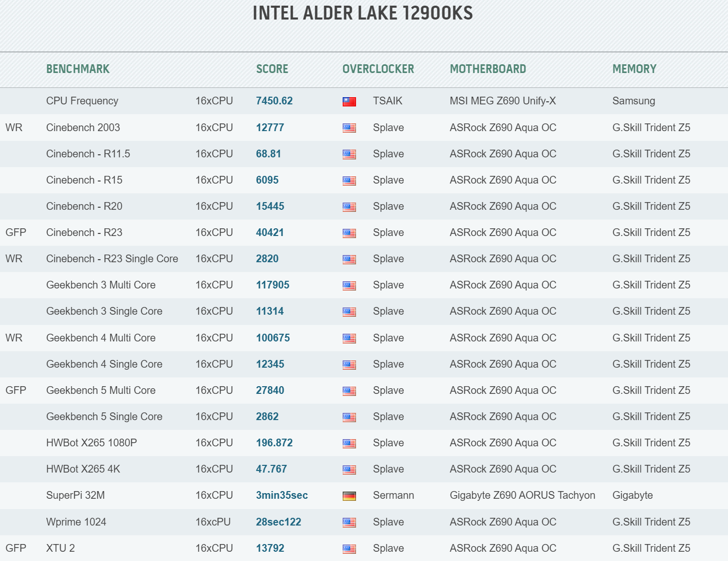Open Wprime 1024 score 28sec122
728x561 pixels.
pyautogui.click(x=278, y=522)
